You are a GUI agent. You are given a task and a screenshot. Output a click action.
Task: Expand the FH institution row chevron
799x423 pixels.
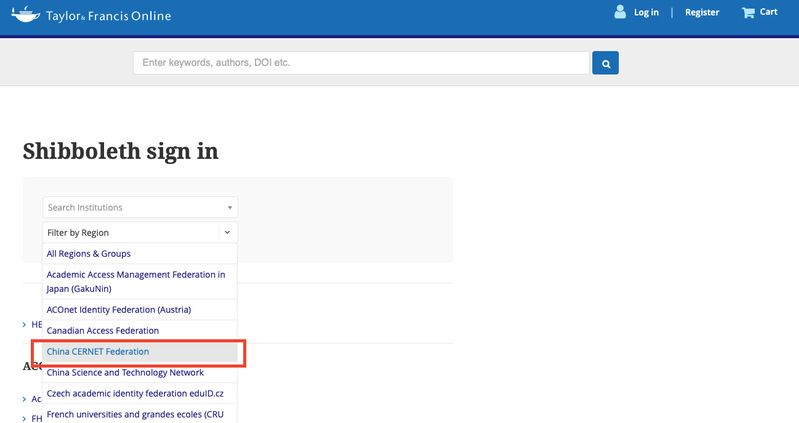pyautogui.click(x=24, y=419)
